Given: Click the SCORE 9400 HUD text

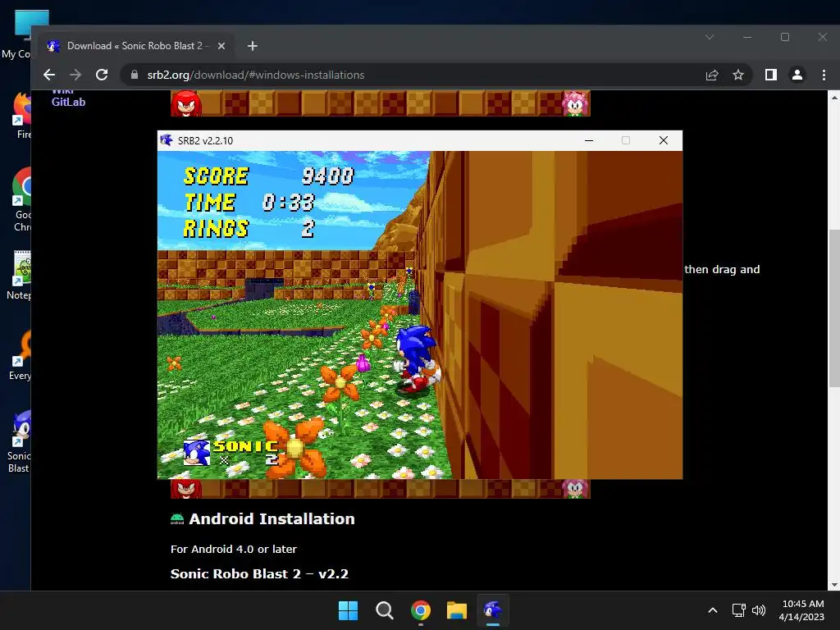Looking at the screenshot, I should [269, 176].
